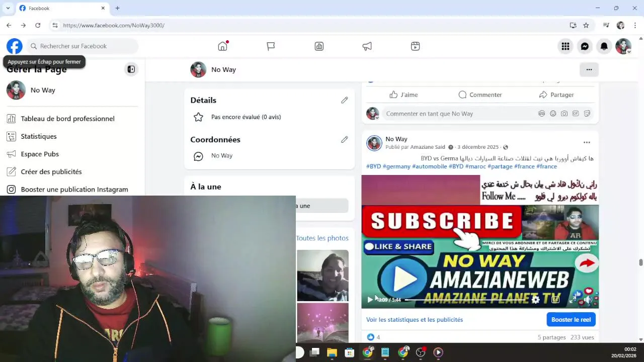Click the page vertical scrollbar thumb
Image resolution: width=644 pixels, height=362 pixels.
tap(640, 262)
